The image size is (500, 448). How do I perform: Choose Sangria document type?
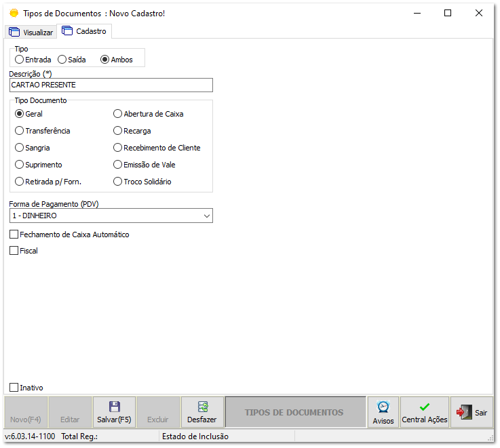(19, 147)
